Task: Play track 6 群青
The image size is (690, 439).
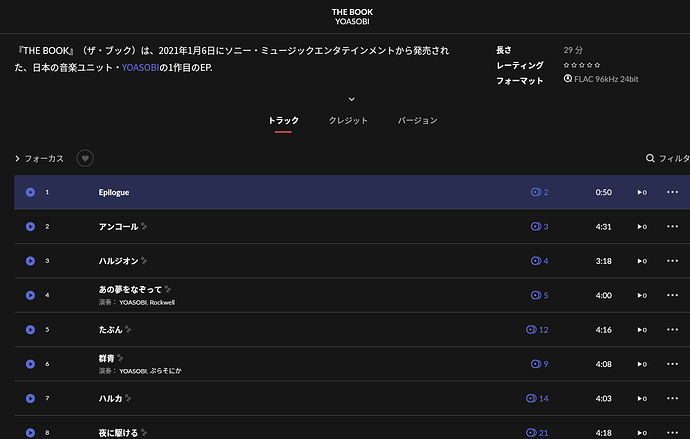Action: [30, 364]
